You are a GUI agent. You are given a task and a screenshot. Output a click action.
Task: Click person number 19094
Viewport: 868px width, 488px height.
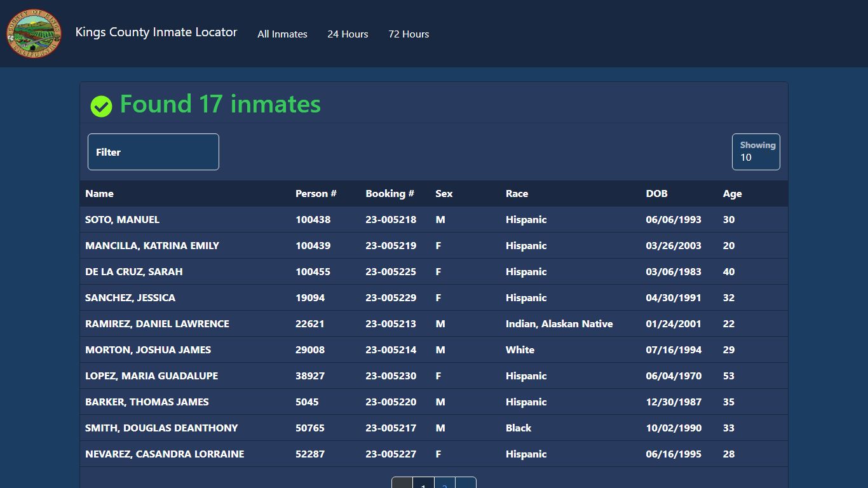pyautogui.click(x=310, y=298)
